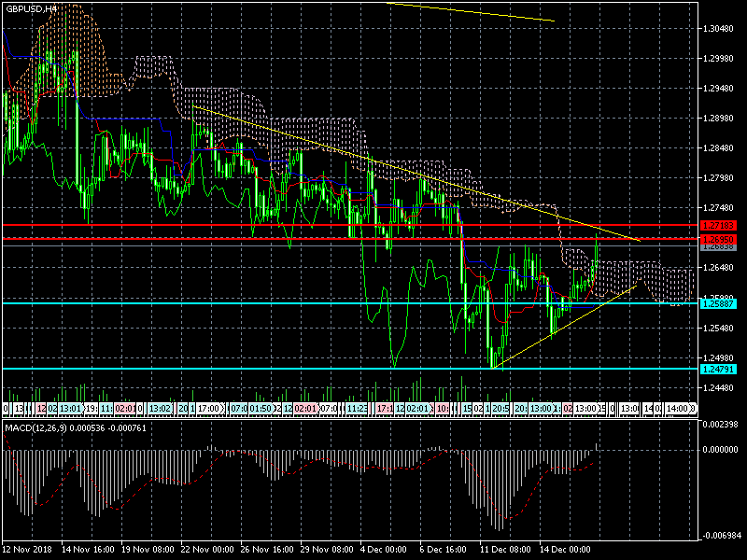Select the 4 Dec 00:00 time label
Viewport: 747px width, 560px height.
coord(383,551)
